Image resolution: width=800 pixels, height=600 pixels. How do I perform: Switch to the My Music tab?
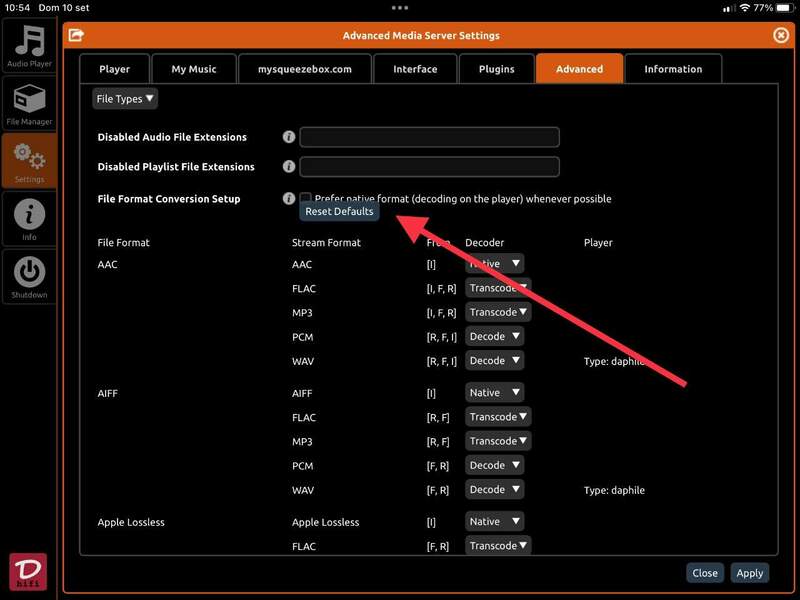[x=193, y=69]
